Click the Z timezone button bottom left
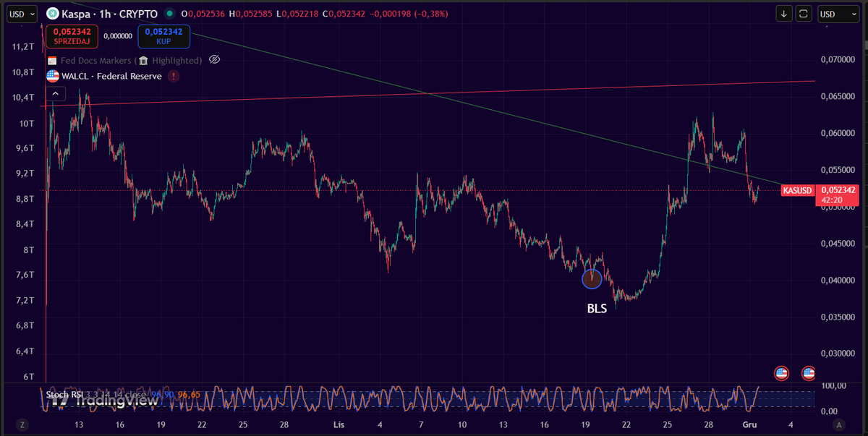This screenshot has height=436, width=868. coord(22,424)
